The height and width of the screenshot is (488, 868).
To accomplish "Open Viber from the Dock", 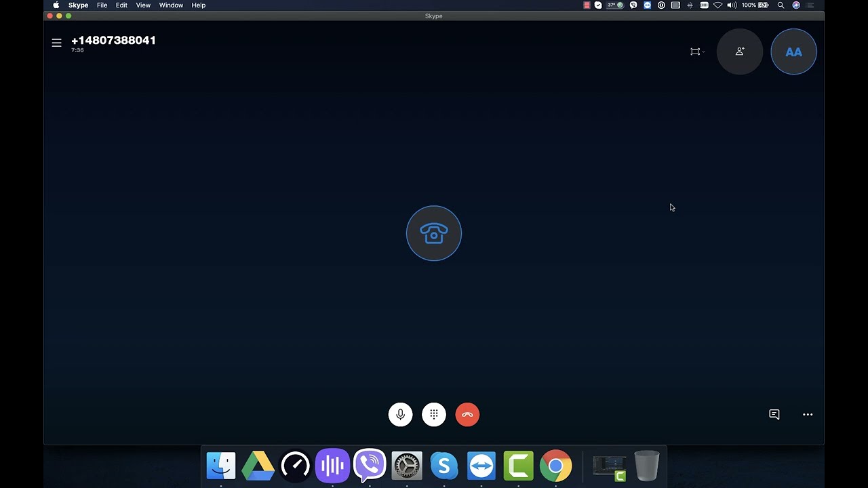I will 370,466.
